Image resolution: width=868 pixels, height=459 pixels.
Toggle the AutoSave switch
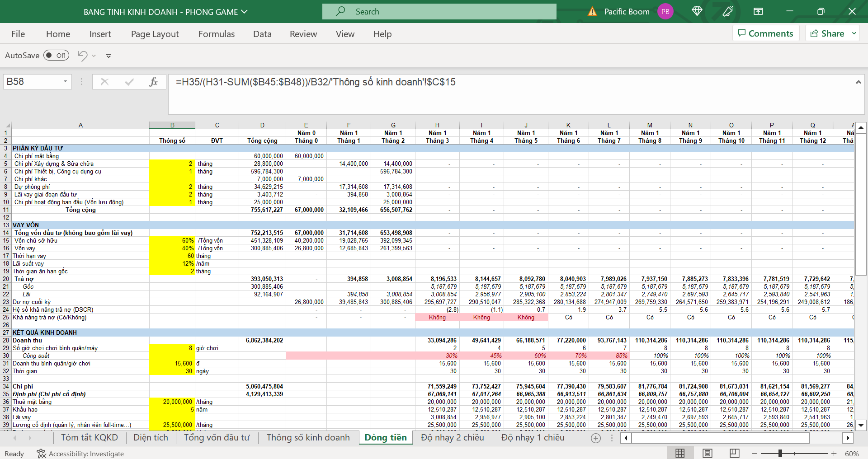click(x=56, y=56)
